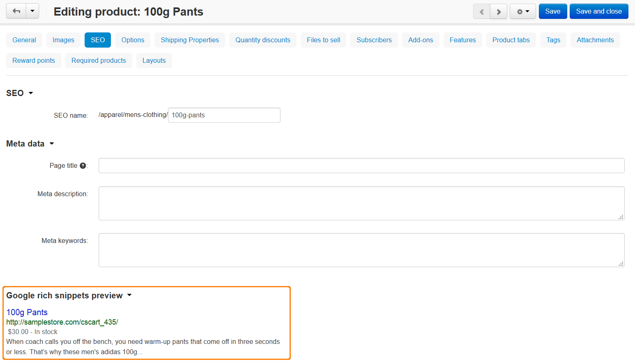Screen dimensions: 635x364
Task: Open the Images tab
Action: 63,40
